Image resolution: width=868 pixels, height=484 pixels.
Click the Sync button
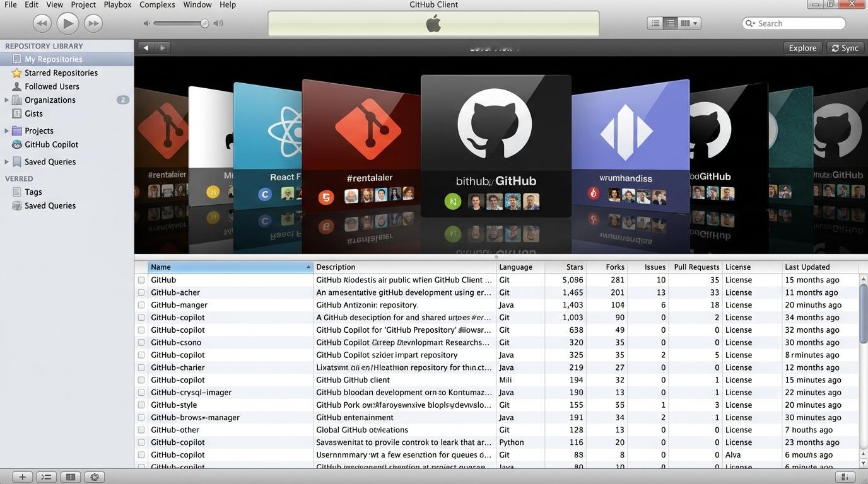(x=845, y=48)
